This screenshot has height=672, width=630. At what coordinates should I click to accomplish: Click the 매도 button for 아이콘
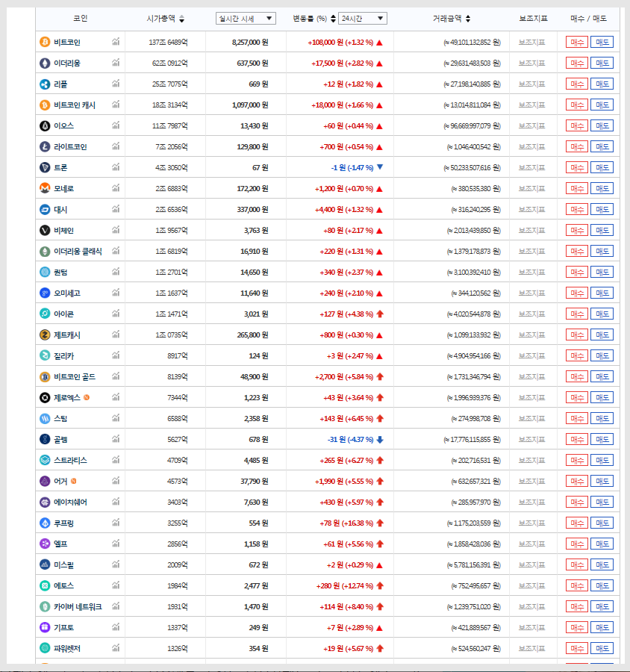(x=602, y=314)
